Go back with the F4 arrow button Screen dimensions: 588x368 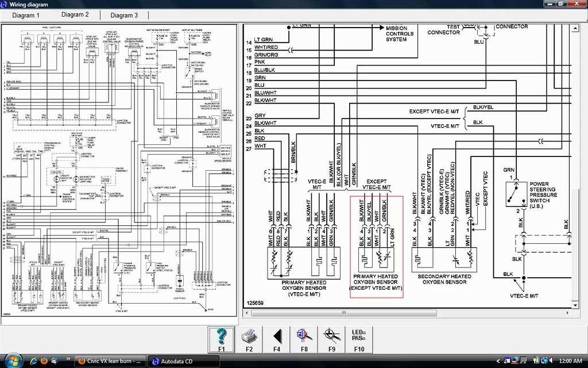click(x=277, y=339)
